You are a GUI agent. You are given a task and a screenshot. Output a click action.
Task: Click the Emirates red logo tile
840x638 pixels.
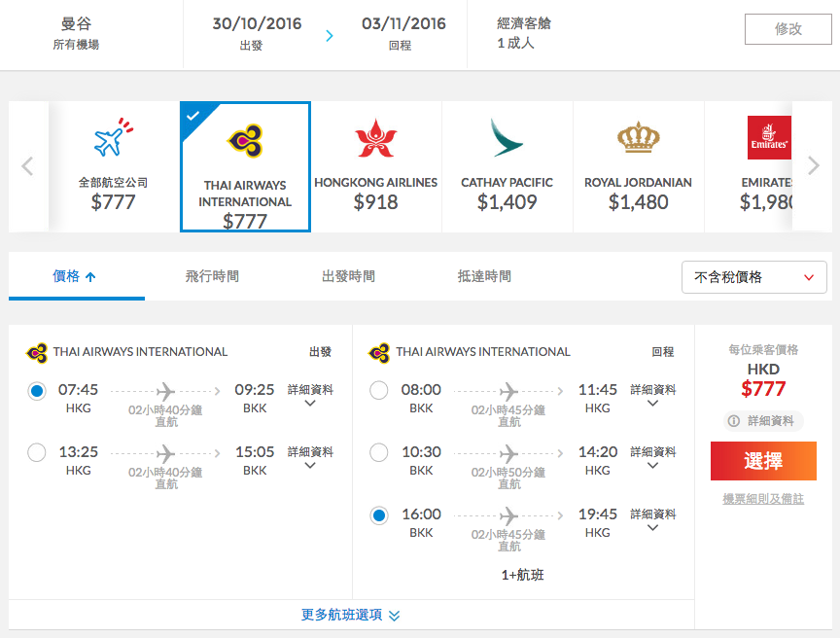[x=769, y=138]
